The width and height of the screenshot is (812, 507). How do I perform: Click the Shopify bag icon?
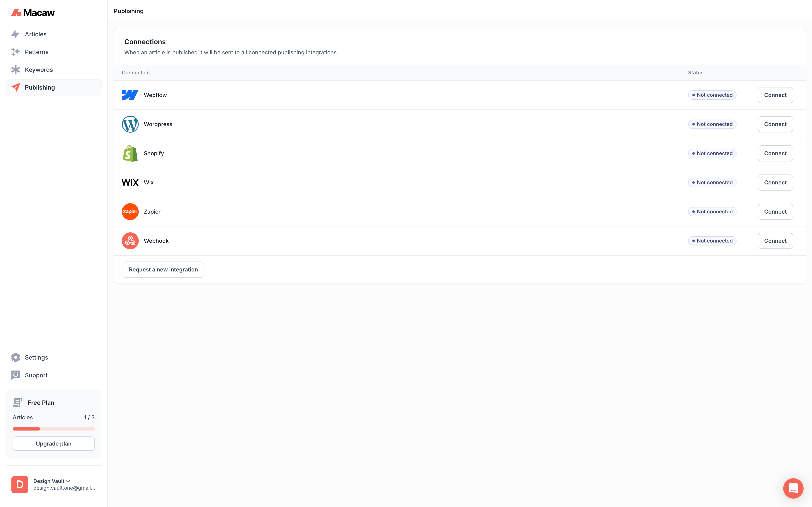coord(130,153)
